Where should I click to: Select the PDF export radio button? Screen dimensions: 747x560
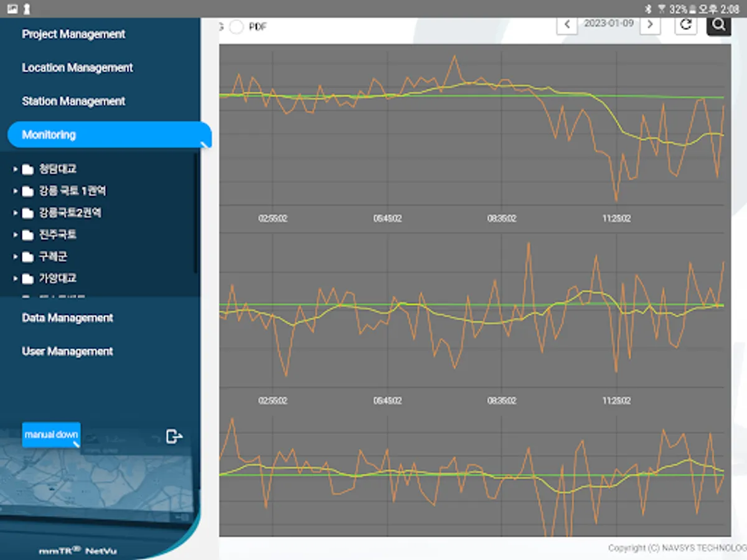(x=236, y=27)
